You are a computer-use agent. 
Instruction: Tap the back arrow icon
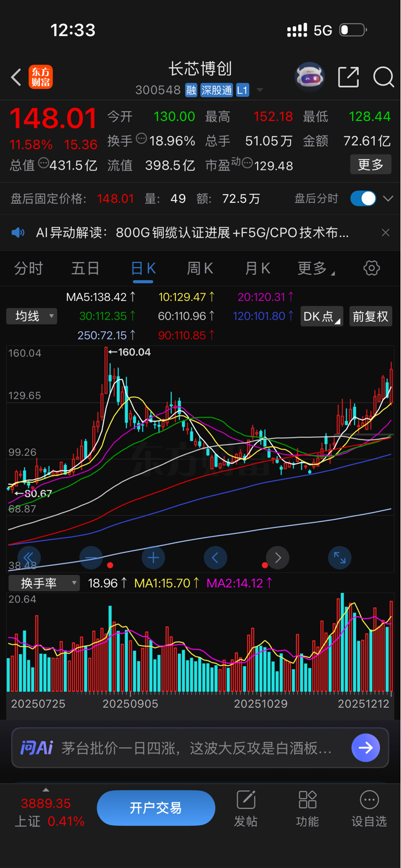pos(16,78)
